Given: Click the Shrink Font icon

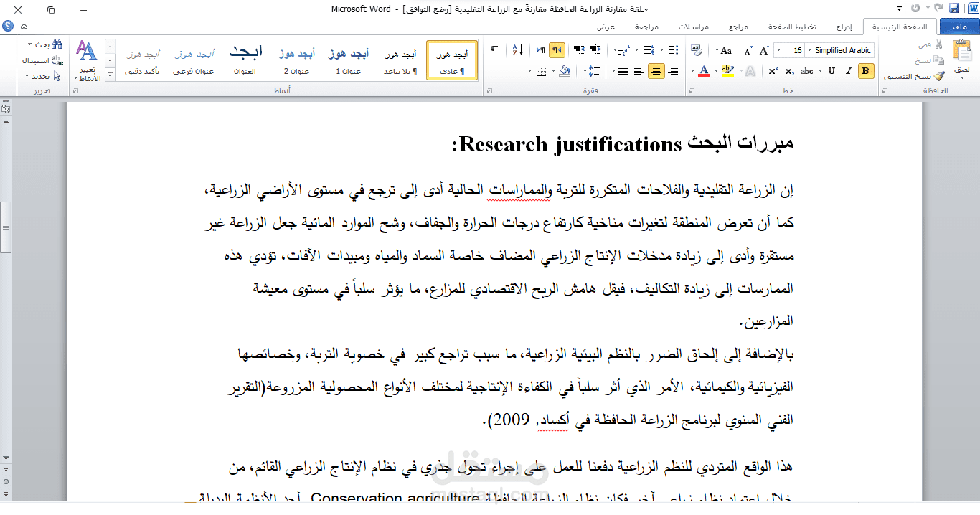Looking at the screenshot, I should click(748, 50).
